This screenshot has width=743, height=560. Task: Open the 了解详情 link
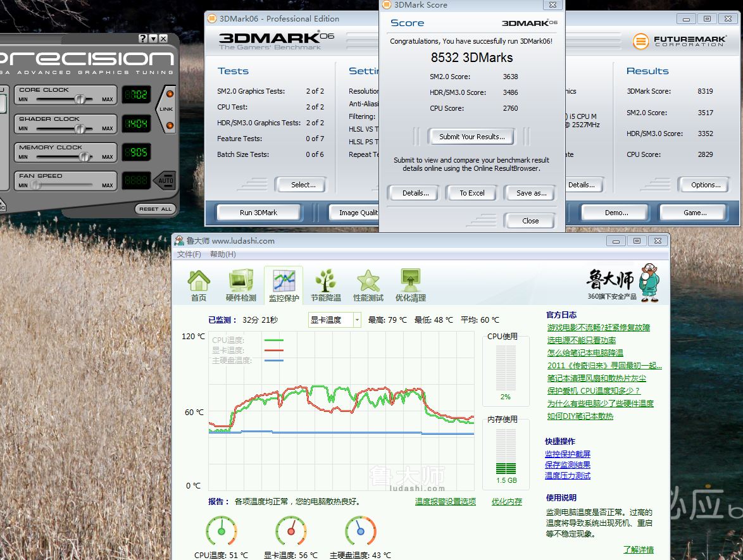tap(639, 550)
